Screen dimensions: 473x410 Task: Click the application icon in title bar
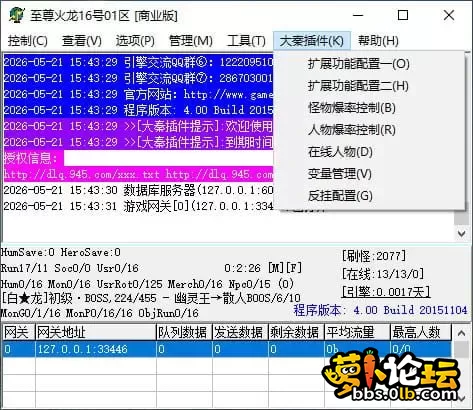[x=17, y=15]
